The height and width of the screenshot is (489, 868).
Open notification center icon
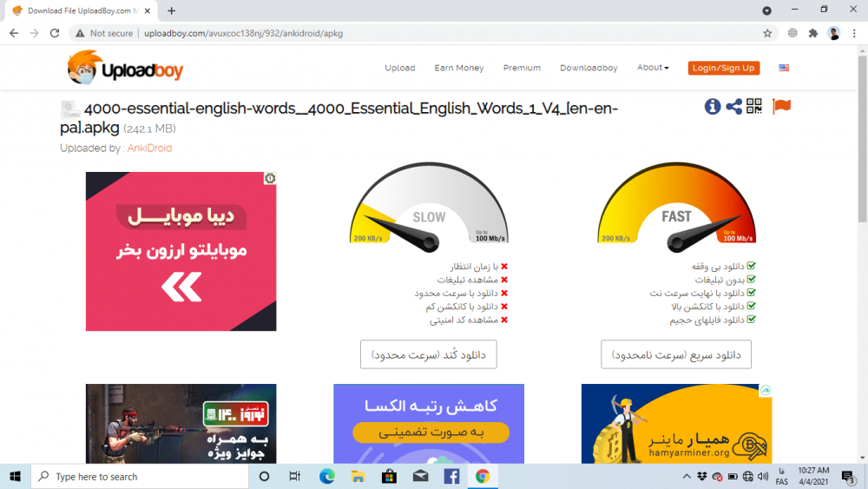(848, 476)
